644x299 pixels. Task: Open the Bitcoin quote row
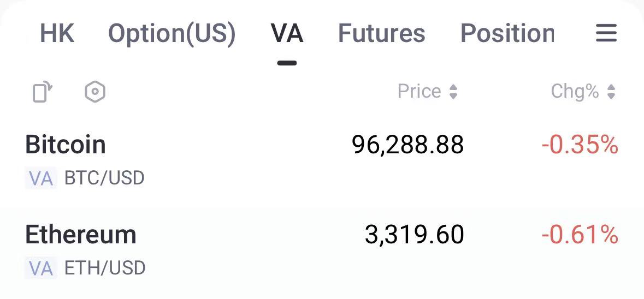point(164,159)
